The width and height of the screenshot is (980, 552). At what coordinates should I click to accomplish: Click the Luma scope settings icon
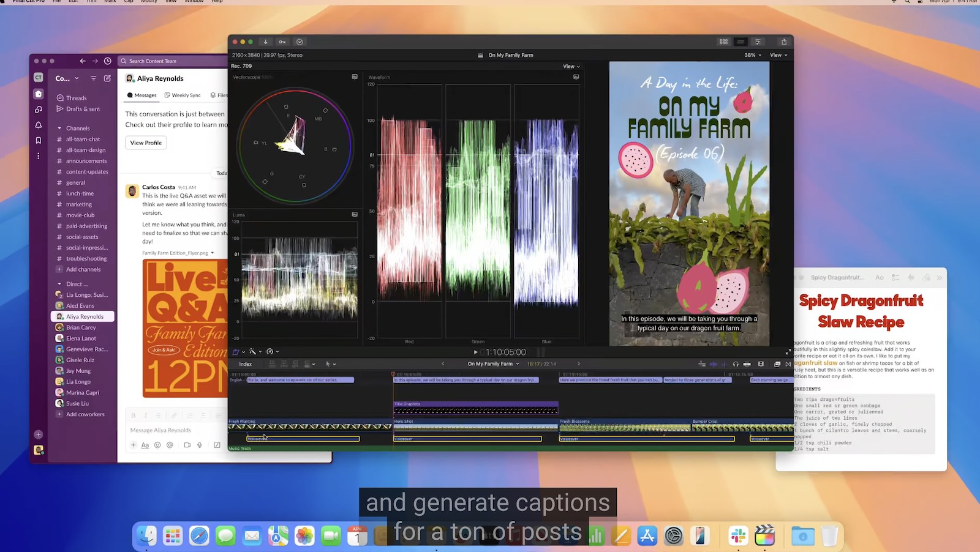pos(355,214)
